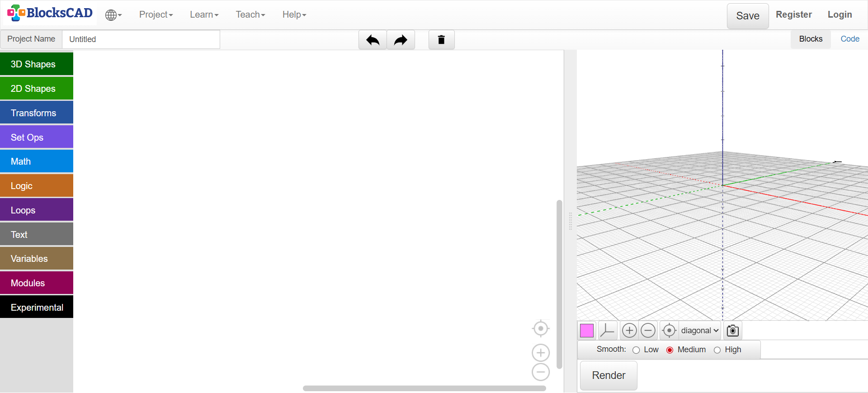Image resolution: width=868 pixels, height=393 pixels.
Task: Take a snapshot with camera icon
Action: point(732,331)
